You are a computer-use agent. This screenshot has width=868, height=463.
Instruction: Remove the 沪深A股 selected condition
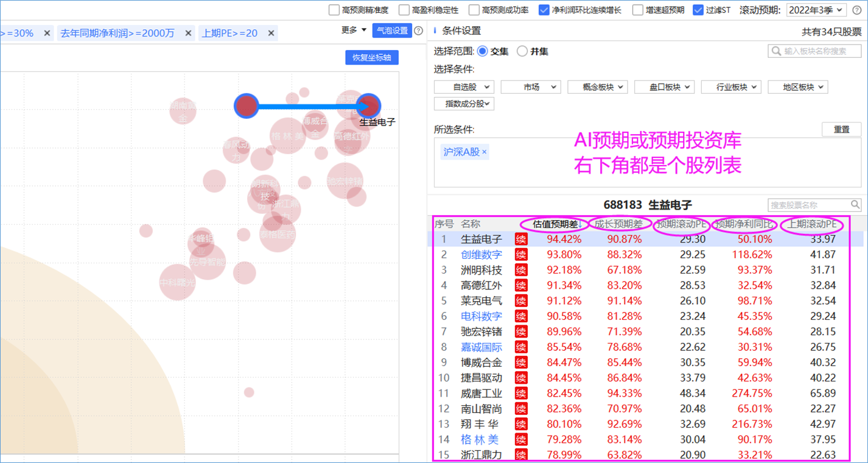(485, 152)
